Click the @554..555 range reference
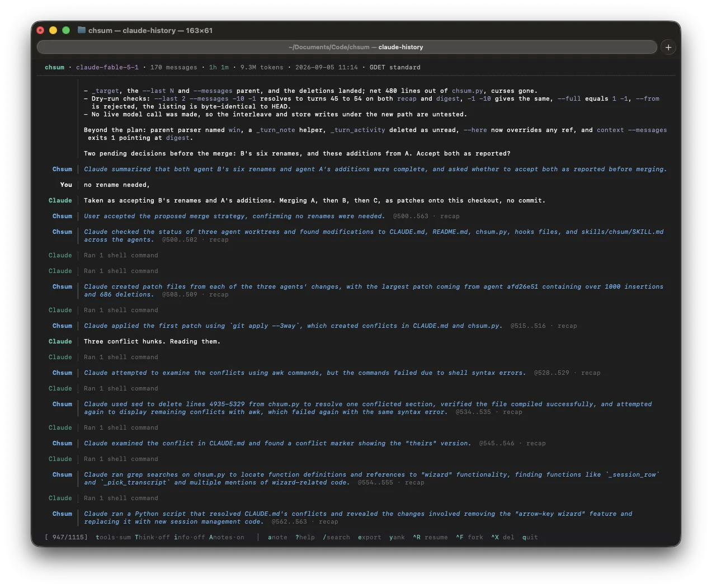The height and width of the screenshot is (588, 712). tap(375, 482)
